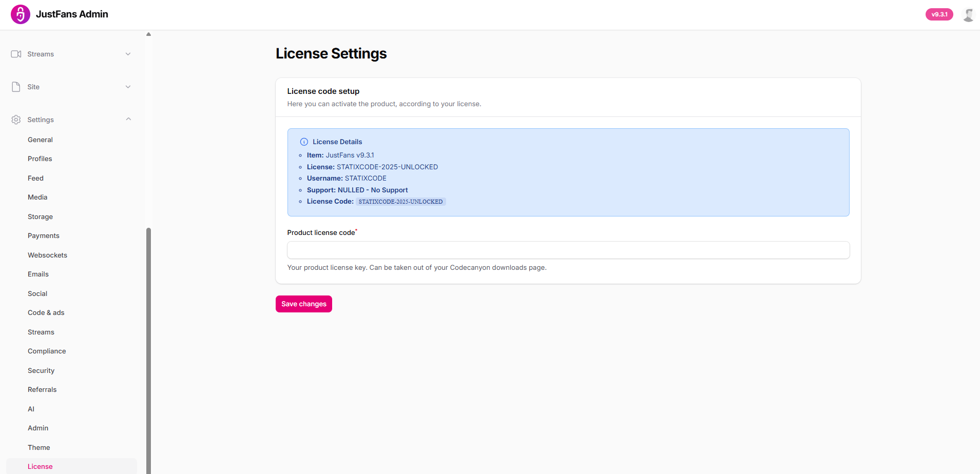Click the Settings gear icon
The width and height of the screenshot is (980, 474).
coord(16,120)
